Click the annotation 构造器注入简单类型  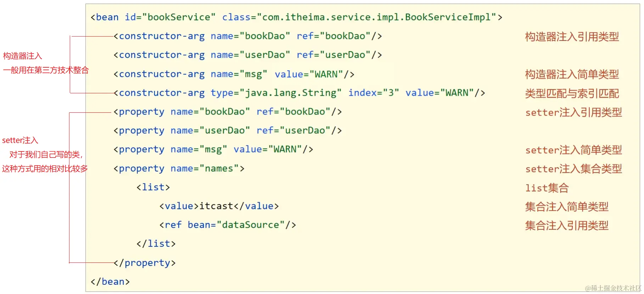click(x=572, y=74)
